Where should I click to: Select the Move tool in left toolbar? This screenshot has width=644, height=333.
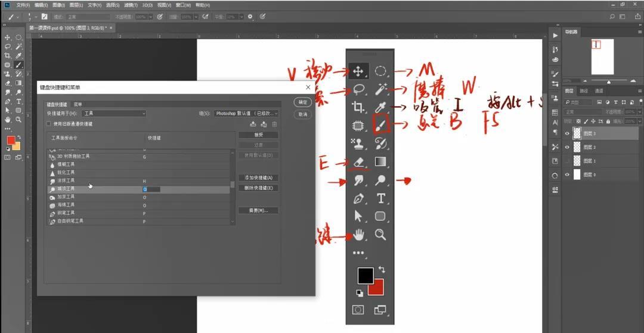pos(7,37)
